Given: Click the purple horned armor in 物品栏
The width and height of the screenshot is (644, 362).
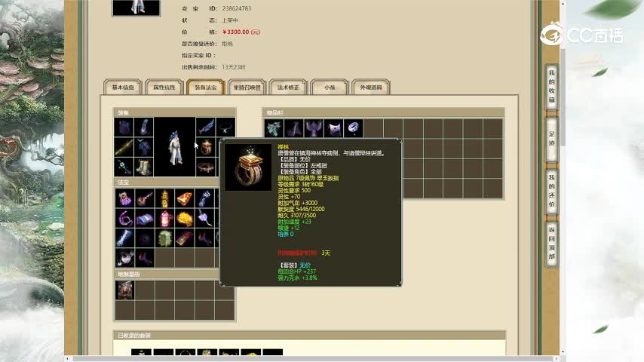Looking at the screenshot, I should coord(314,128).
